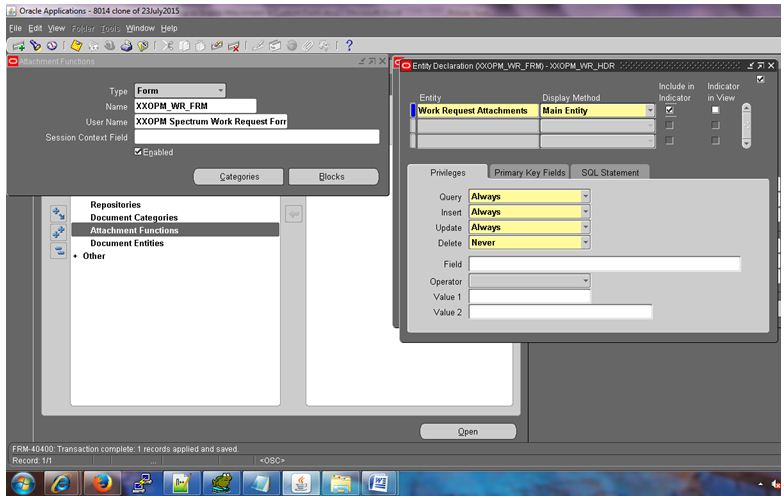Toggle the Enabled checkbox
The width and height of the screenshot is (784, 498).
pos(138,152)
